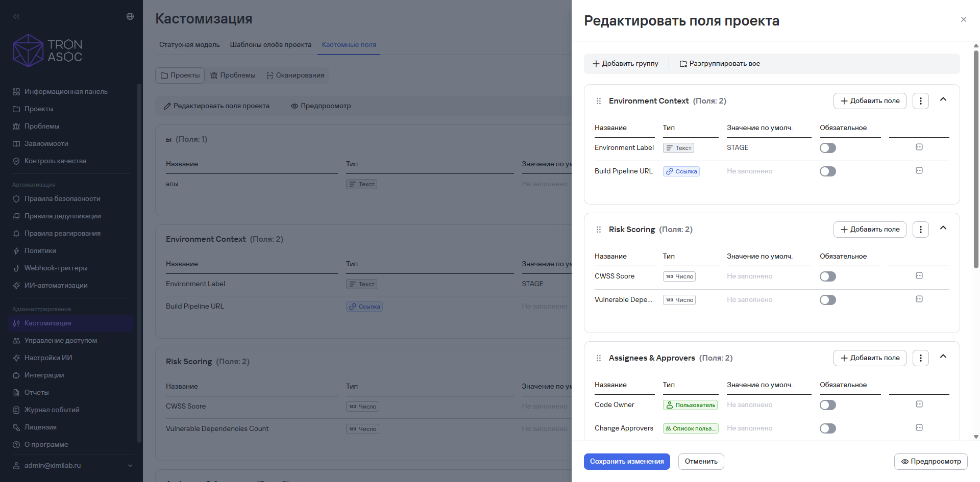This screenshot has width=980, height=482.
Task: Toggle required switch for Code Owner
Action: (828, 405)
